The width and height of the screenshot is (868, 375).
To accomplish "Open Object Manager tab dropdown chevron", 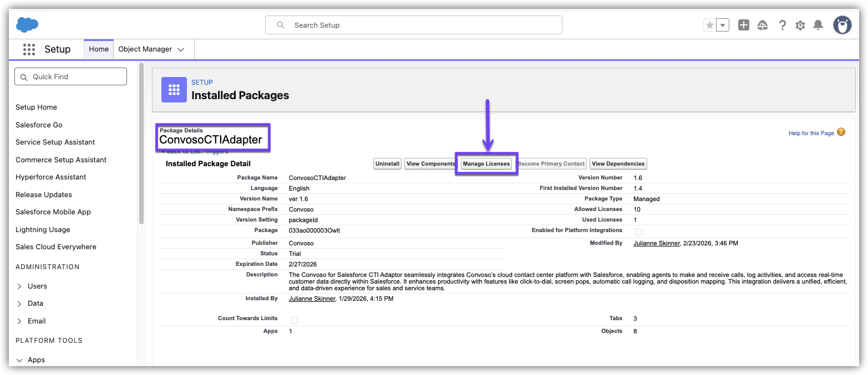I will [181, 49].
